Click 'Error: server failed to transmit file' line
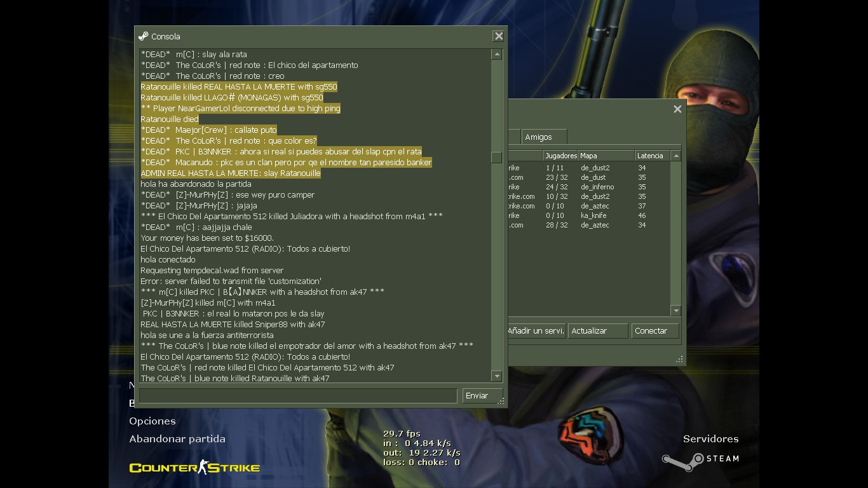The image size is (868, 488). pyautogui.click(x=231, y=281)
